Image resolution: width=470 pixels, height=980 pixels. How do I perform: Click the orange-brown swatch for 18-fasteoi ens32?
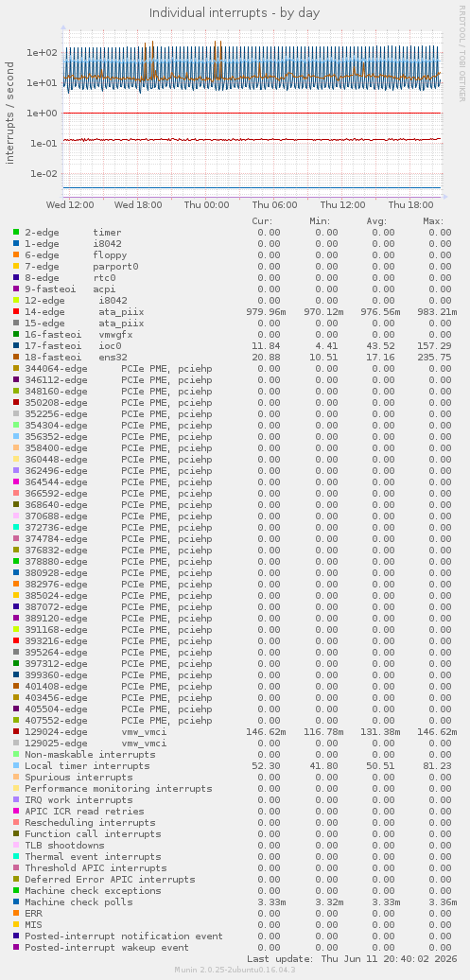[x=16, y=357]
